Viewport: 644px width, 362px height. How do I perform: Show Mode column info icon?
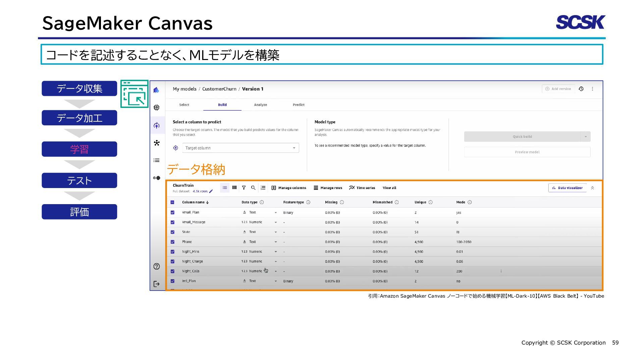tap(470, 202)
